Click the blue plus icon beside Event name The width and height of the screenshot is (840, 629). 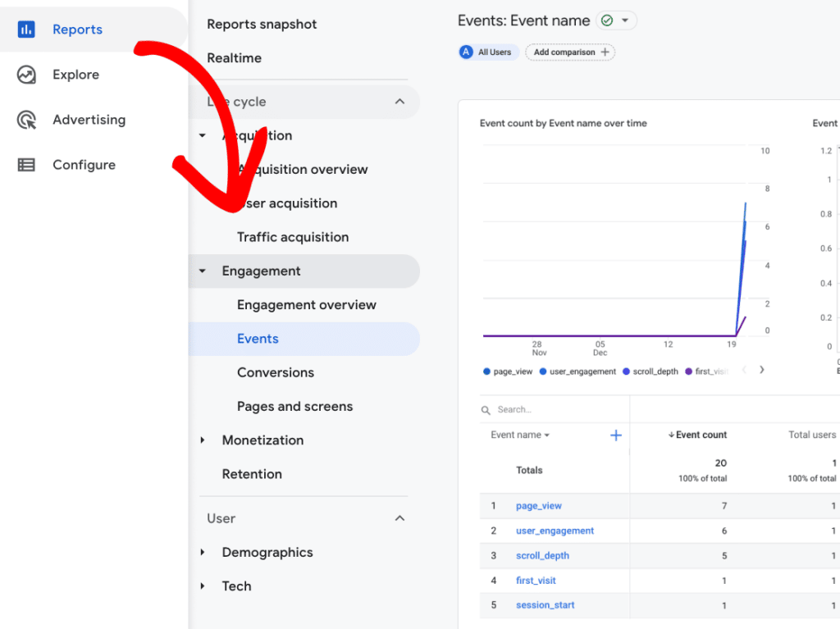click(x=615, y=435)
